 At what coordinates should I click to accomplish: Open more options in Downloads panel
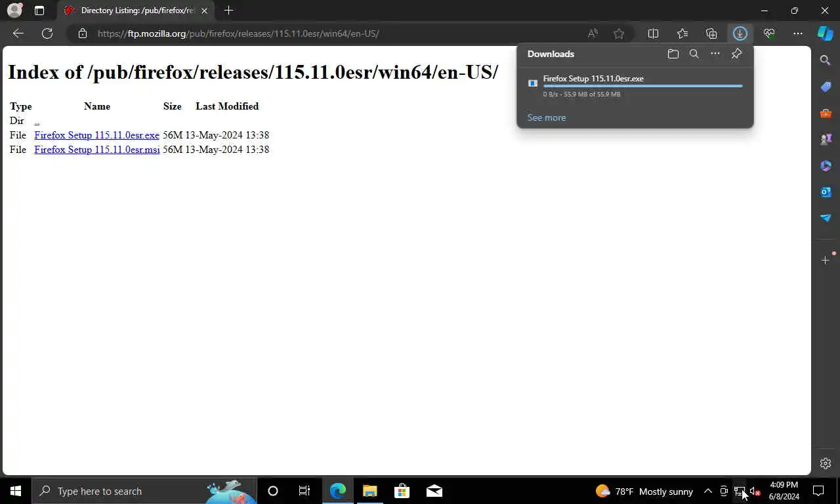point(715,54)
